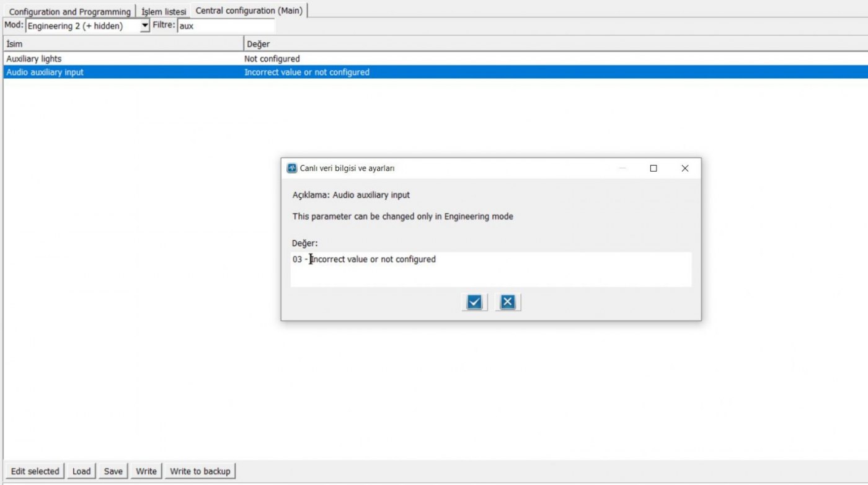Click the Edit selected button
This screenshot has width=868, height=485.
35,471
